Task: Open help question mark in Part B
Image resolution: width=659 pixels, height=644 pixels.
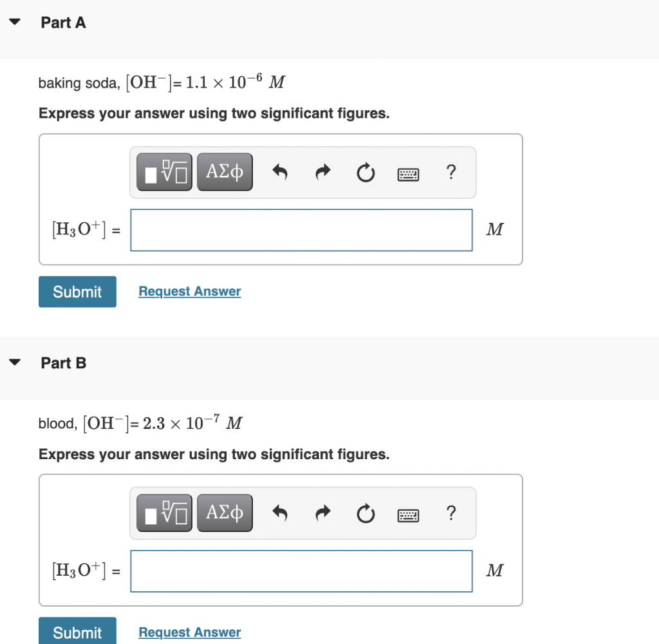Action: point(451,513)
